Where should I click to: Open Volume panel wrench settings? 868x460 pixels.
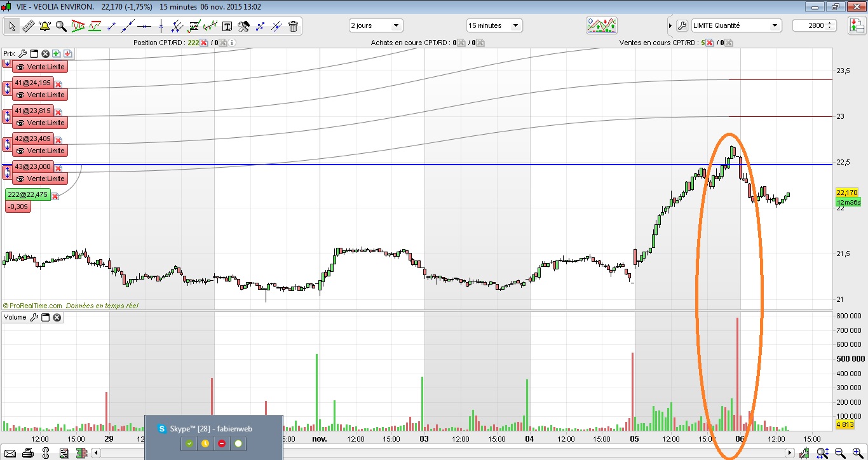[34, 317]
